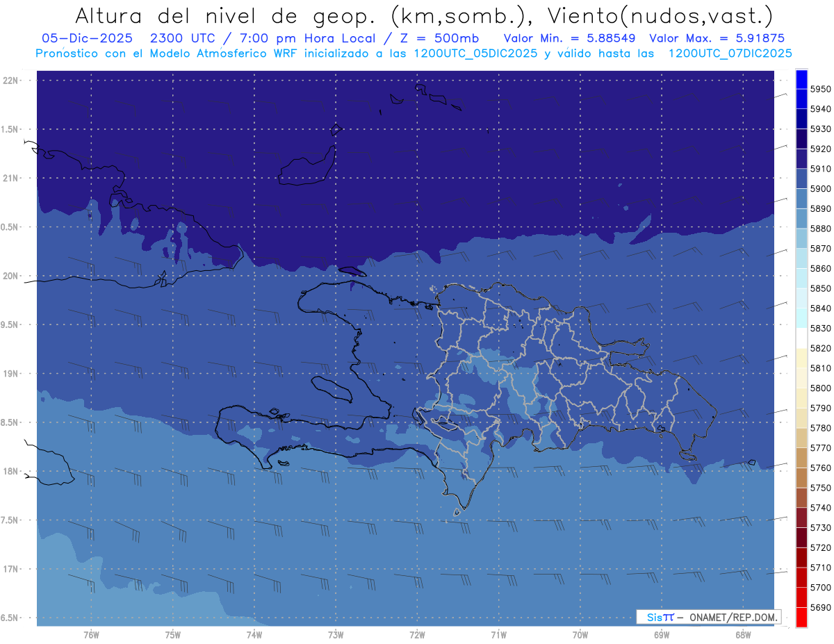The height and width of the screenshot is (644, 834).
Task: Click the 'Valor Max. = 5.91875' text
Action: tap(717, 38)
